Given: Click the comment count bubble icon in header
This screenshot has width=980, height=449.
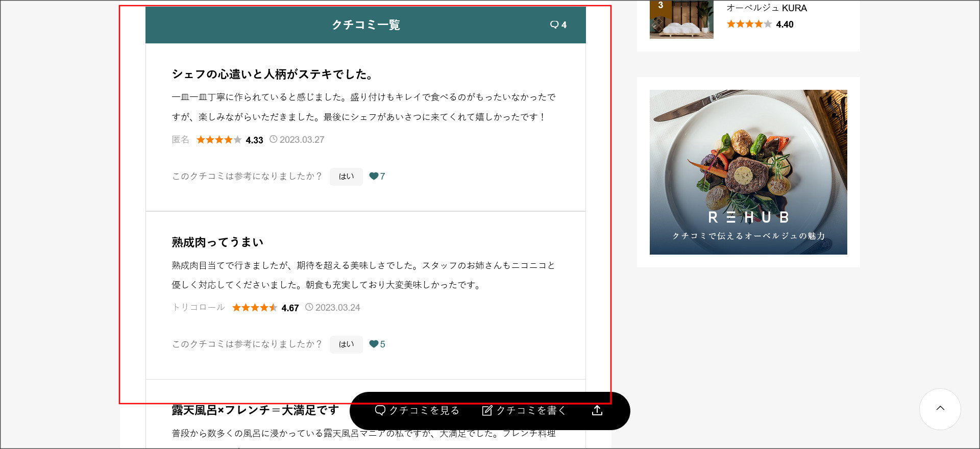Looking at the screenshot, I should 554,24.
